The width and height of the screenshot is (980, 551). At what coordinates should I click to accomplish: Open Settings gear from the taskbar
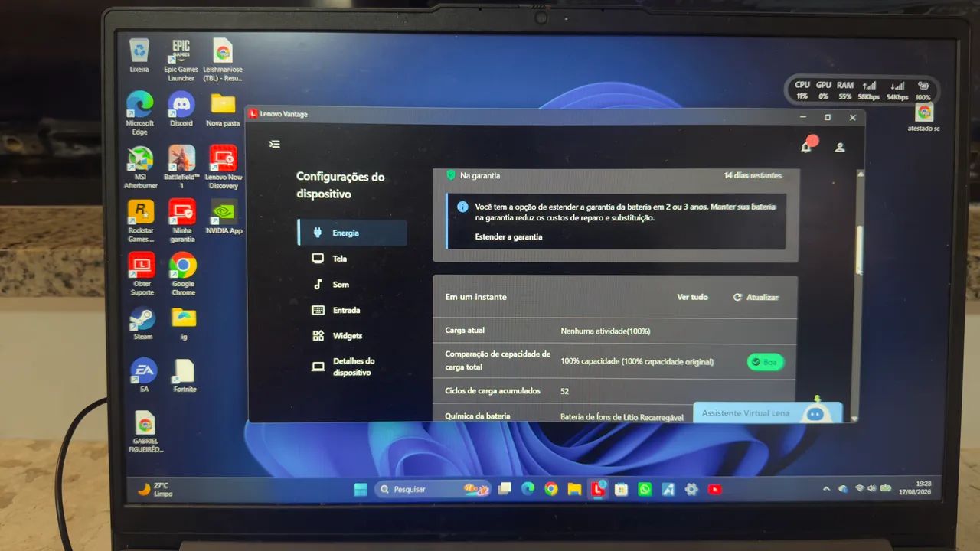coord(691,489)
